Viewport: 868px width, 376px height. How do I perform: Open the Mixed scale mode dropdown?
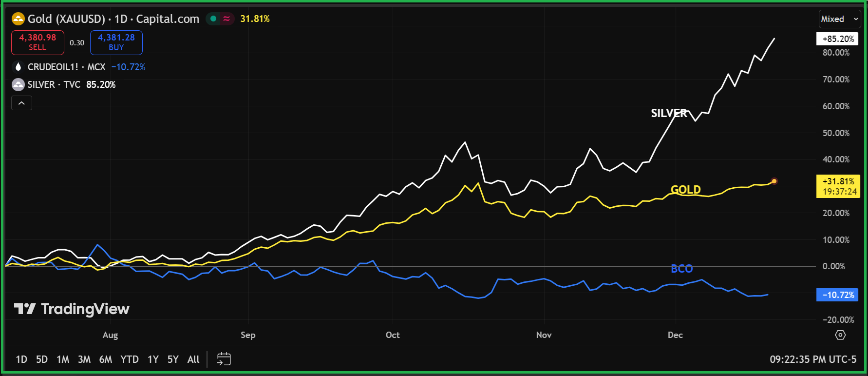(840, 19)
